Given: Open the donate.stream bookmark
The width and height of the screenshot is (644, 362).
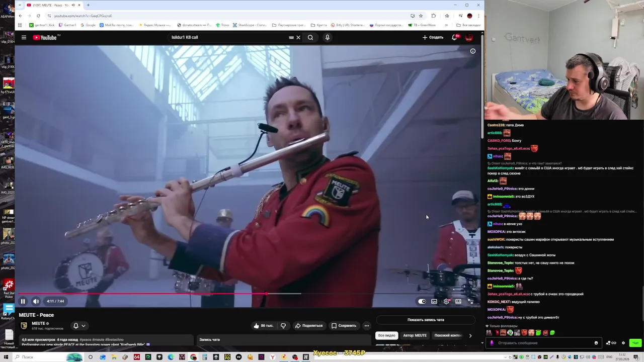Looking at the screenshot, I should (195, 25).
